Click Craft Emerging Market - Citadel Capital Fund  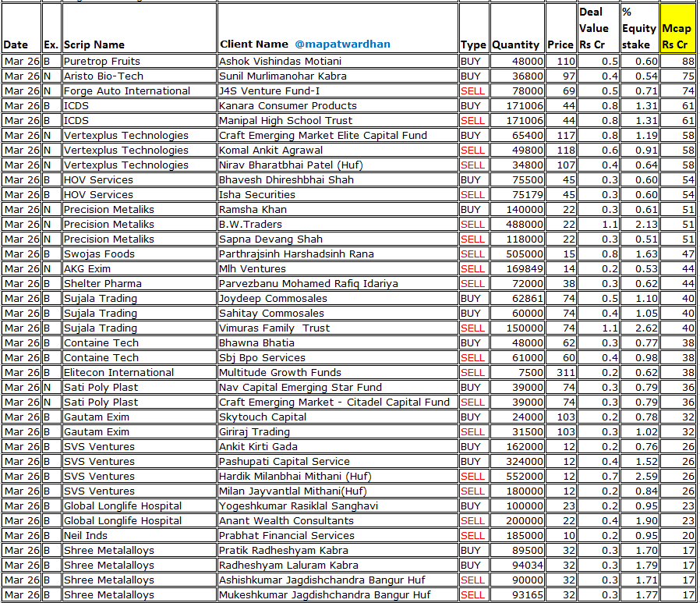[338, 402]
